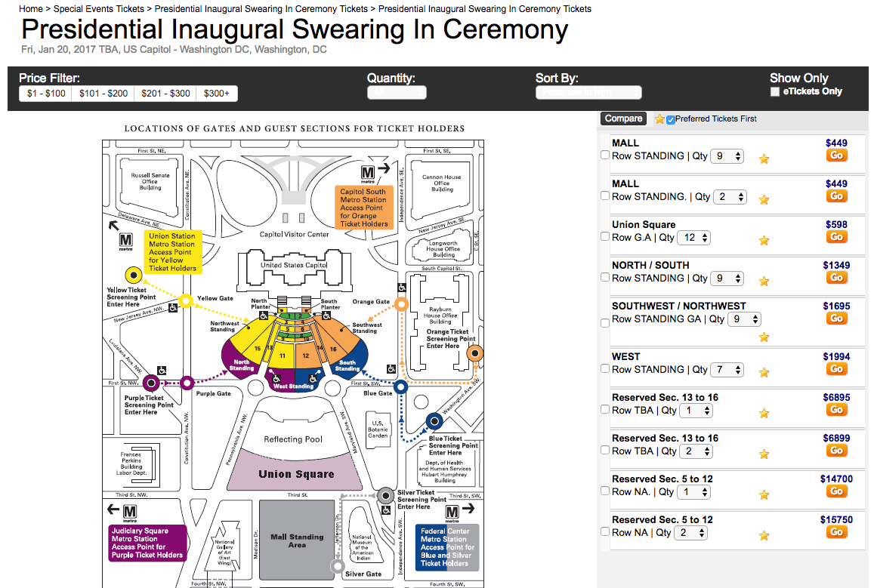Click the star beside Preferred Tickets First
The width and height of the screenshot is (874, 588).
[659, 119]
